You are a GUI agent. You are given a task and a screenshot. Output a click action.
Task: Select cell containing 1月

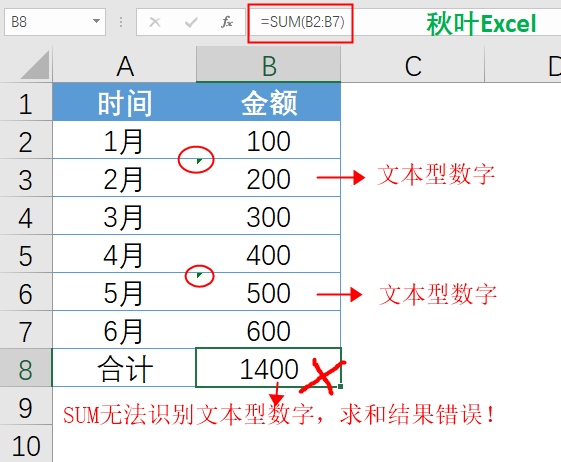[x=125, y=140]
